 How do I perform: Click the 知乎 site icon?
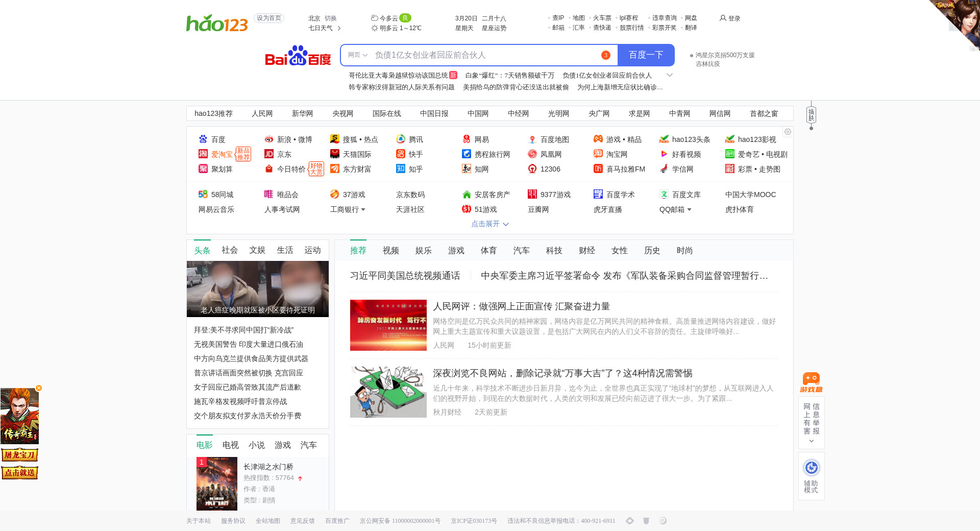point(401,169)
